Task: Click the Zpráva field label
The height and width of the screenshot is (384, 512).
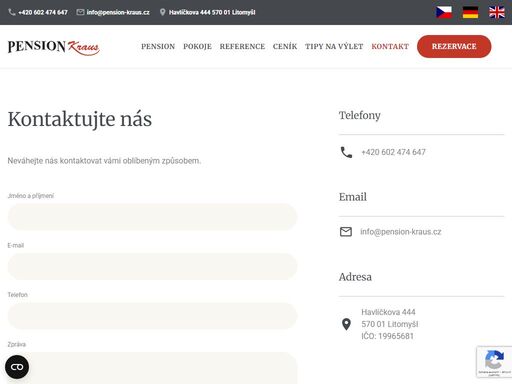Action: (17, 344)
